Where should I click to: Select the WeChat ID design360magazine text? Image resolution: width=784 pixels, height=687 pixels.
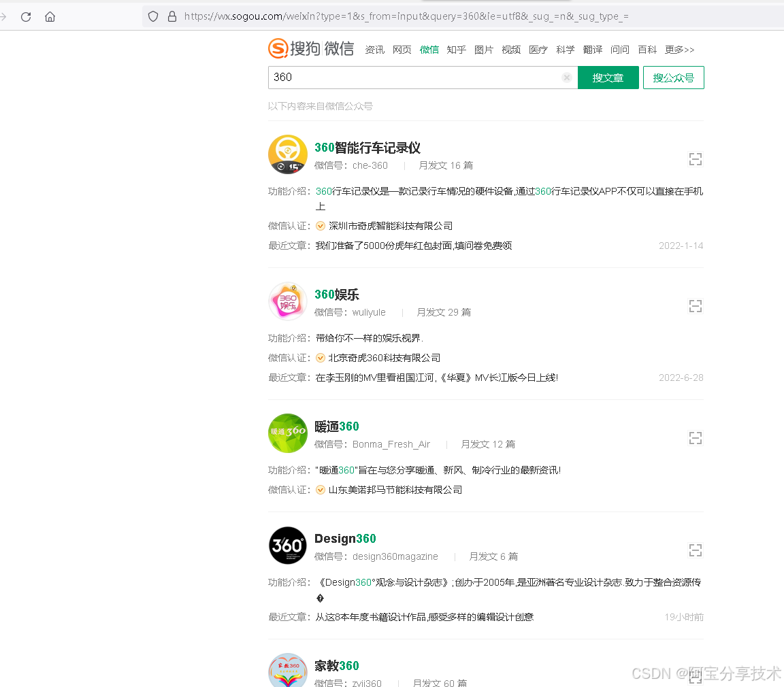tap(395, 556)
